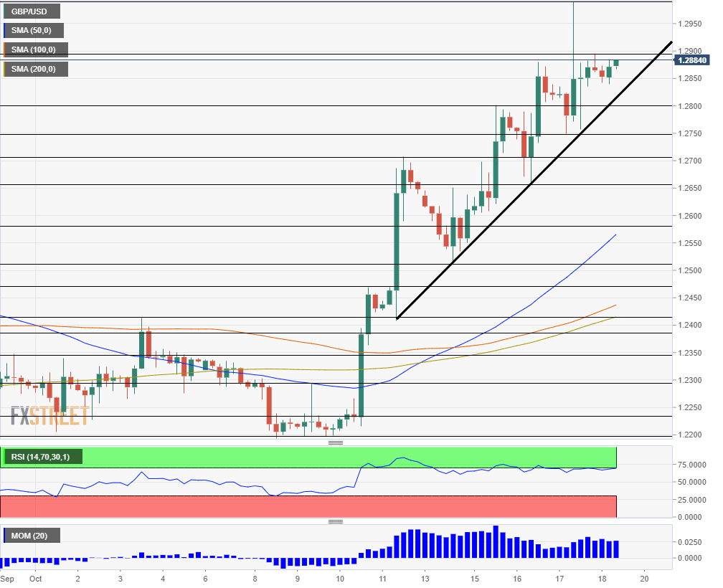The height and width of the screenshot is (588, 723).
Task: Open the MOM (20) indicator label
Action: [x=32, y=536]
